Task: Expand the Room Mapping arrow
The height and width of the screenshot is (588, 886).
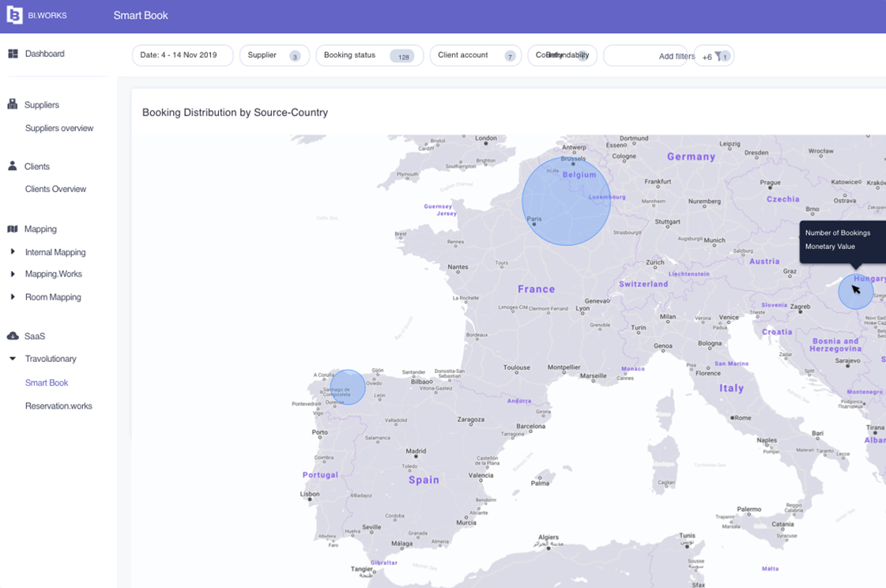Action: click(x=13, y=297)
